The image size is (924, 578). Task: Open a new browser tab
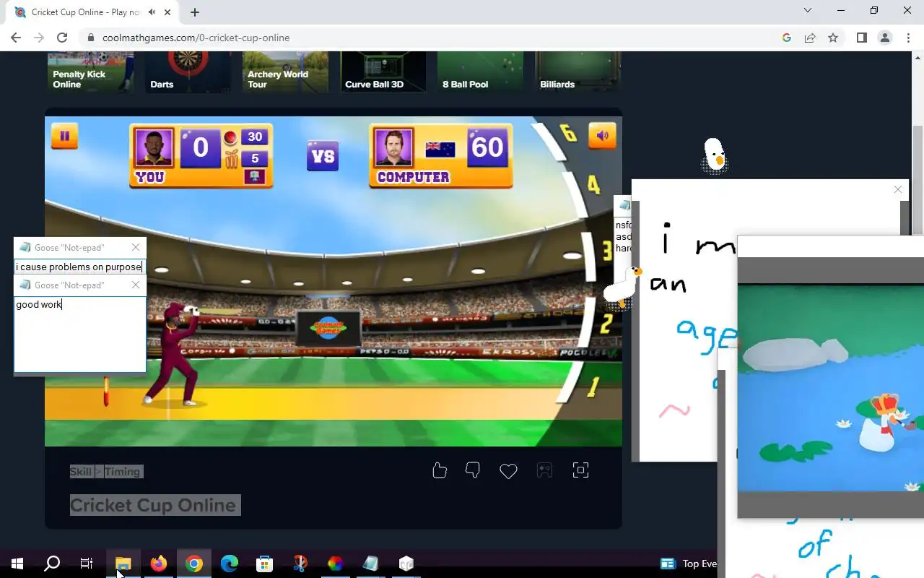coord(195,12)
